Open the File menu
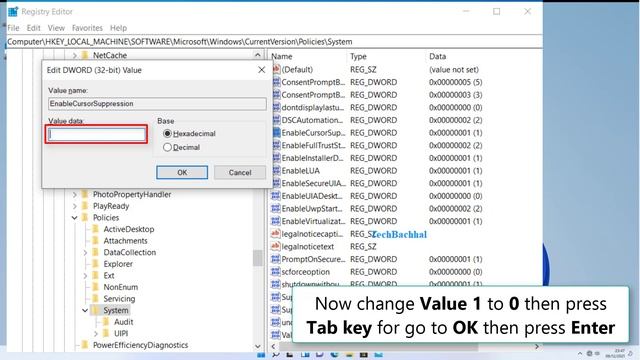The height and width of the screenshot is (360, 640). [13, 28]
